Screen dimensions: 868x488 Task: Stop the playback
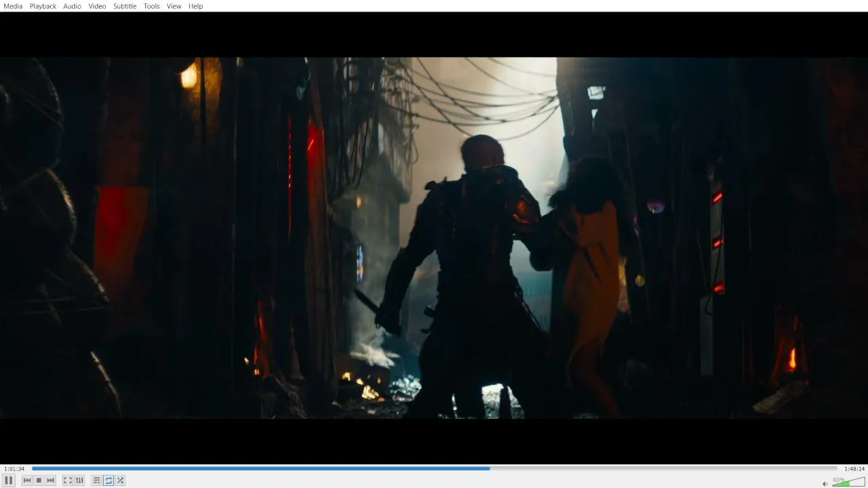click(39, 481)
